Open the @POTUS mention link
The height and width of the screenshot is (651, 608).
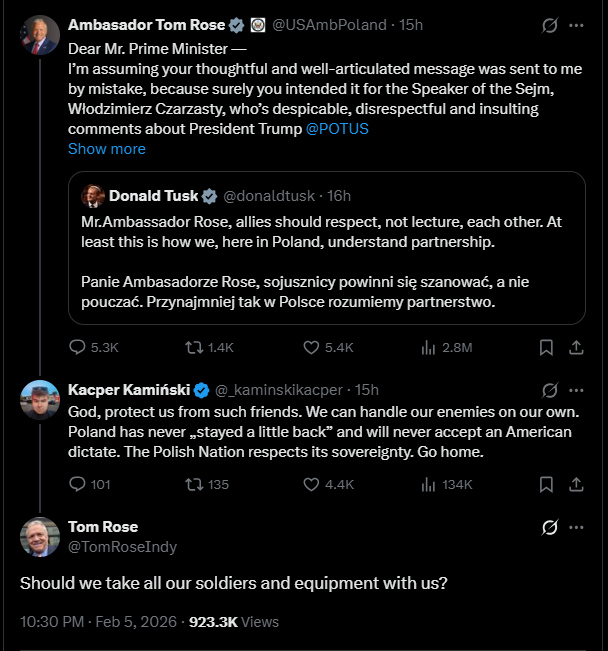coord(337,129)
